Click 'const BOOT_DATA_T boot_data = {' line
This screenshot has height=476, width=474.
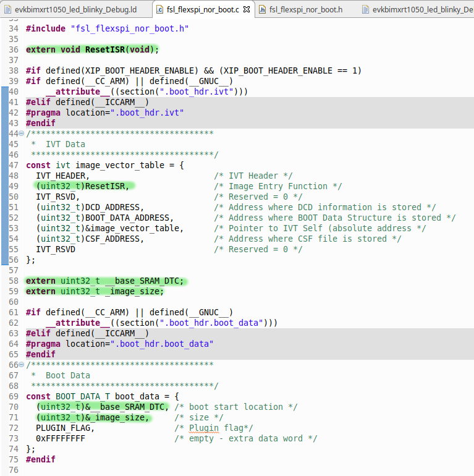[x=102, y=396]
